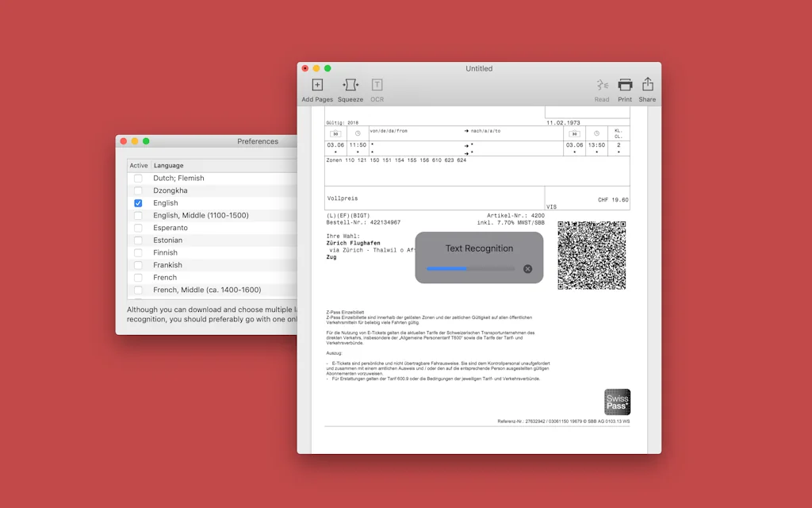Click the Language column header

(169, 166)
